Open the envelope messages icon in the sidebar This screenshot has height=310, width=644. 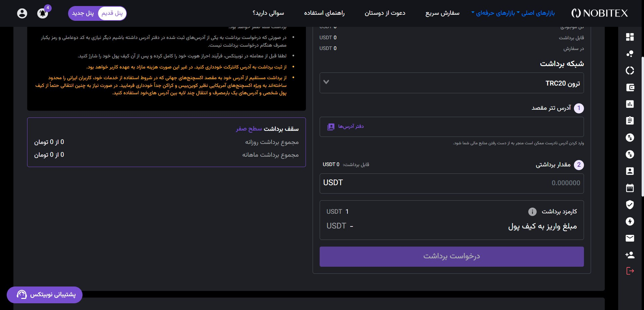[630, 238]
